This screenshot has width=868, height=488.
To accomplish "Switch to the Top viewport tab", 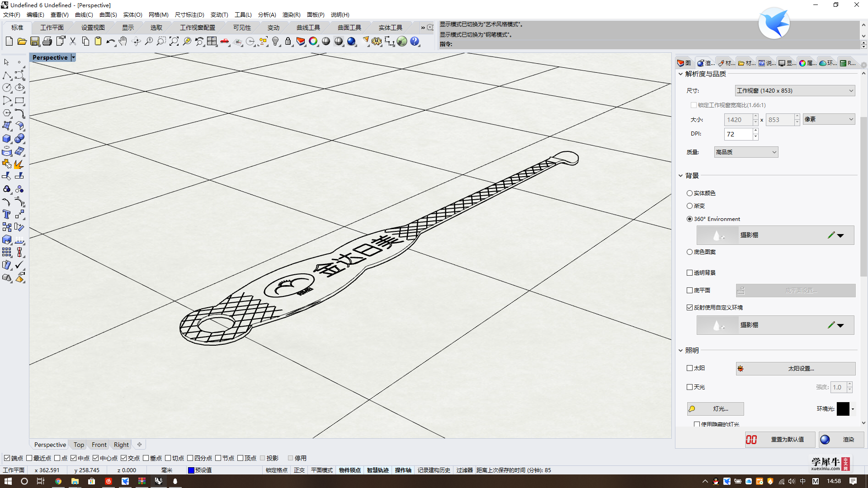I will (79, 445).
